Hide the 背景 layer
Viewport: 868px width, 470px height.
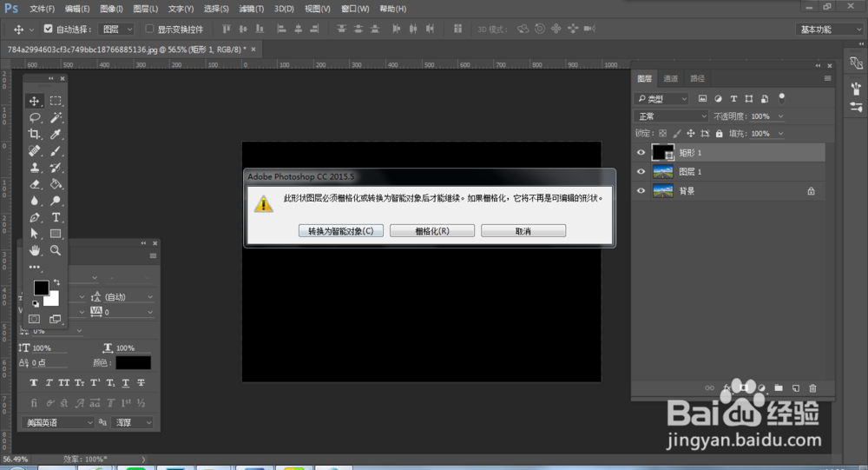(x=641, y=190)
